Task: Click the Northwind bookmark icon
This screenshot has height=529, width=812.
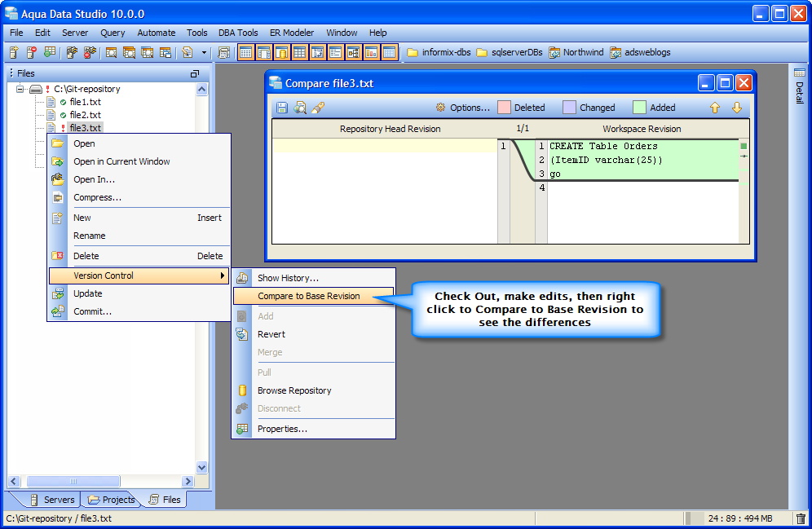Action: pos(554,52)
